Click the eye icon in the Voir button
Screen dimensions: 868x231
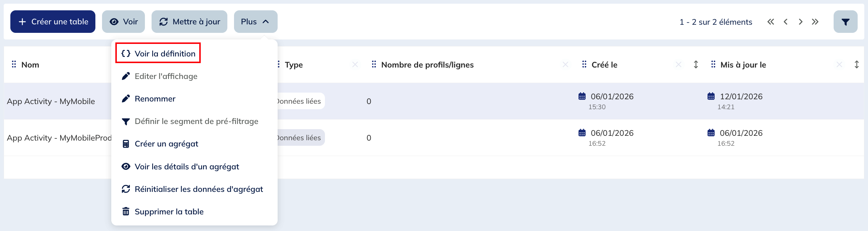tap(115, 21)
